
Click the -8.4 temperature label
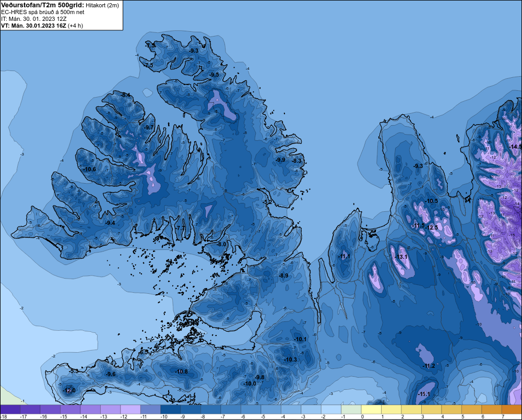pos(126,95)
